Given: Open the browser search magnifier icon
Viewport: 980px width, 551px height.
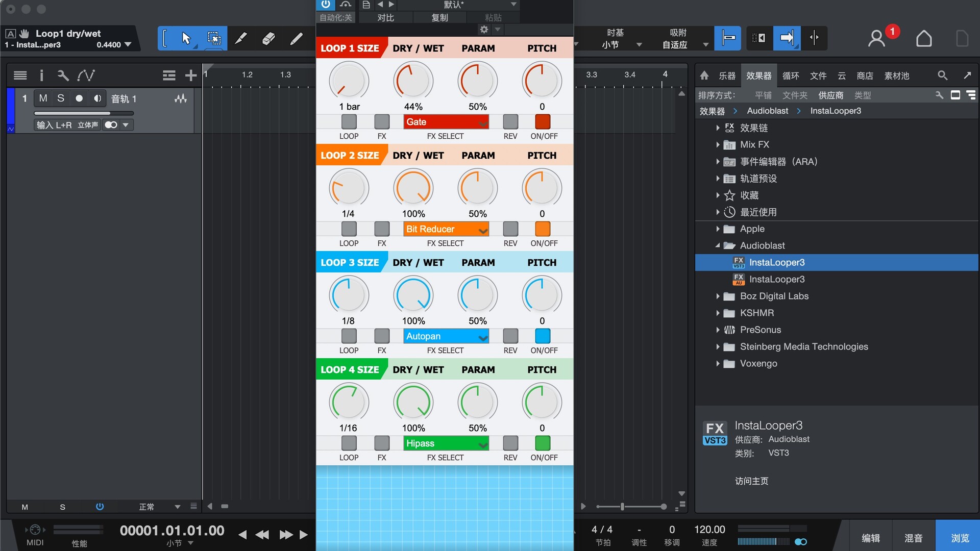Looking at the screenshot, I should [942, 75].
